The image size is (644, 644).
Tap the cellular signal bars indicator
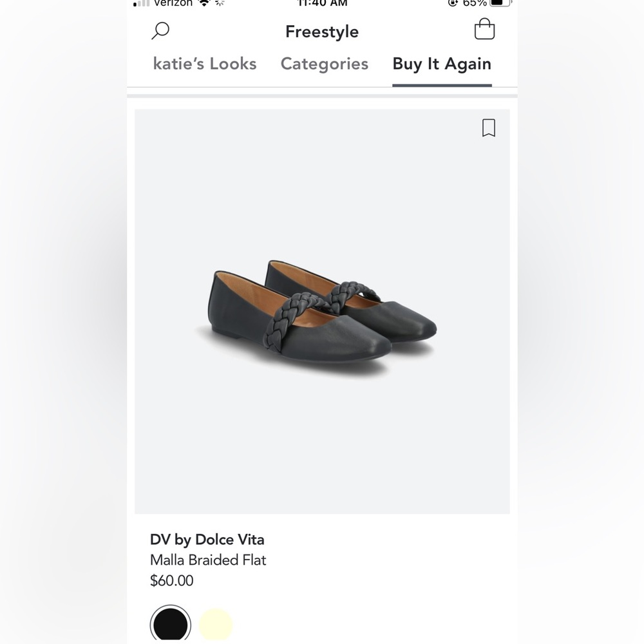click(141, 3)
